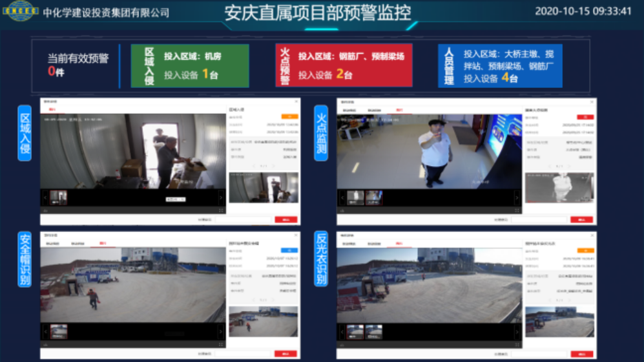Viewport: 644px width, 362px height.
Task: Open the blue 人员管理 summary card
Action: click(500, 66)
